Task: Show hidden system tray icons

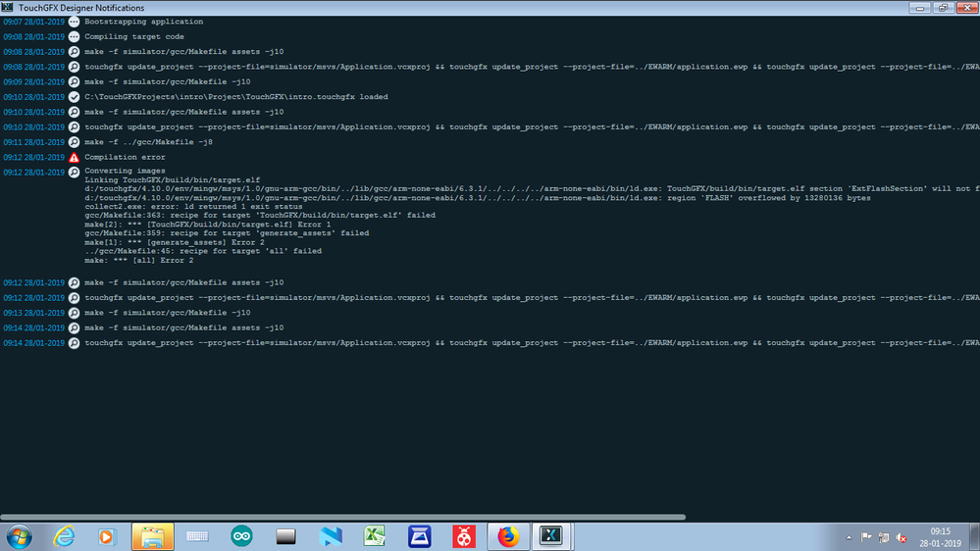Action: 849,537
